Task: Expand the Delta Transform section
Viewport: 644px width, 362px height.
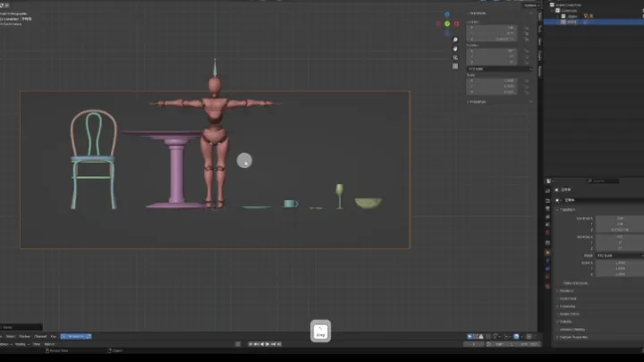Action: point(575,283)
